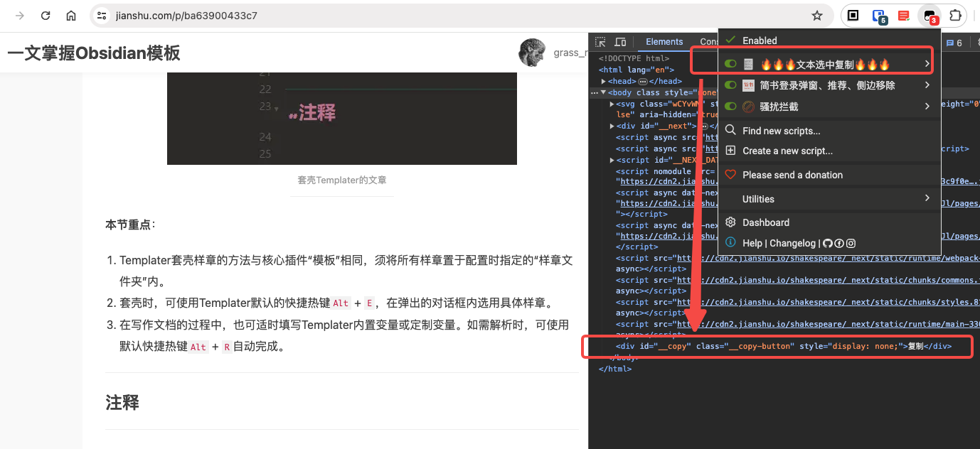Click the 注释 section heading

pyautogui.click(x=122, y=403)
